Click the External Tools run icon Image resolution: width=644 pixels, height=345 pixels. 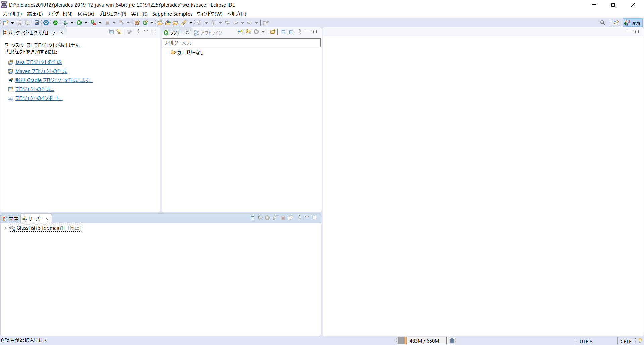[93, 23]
